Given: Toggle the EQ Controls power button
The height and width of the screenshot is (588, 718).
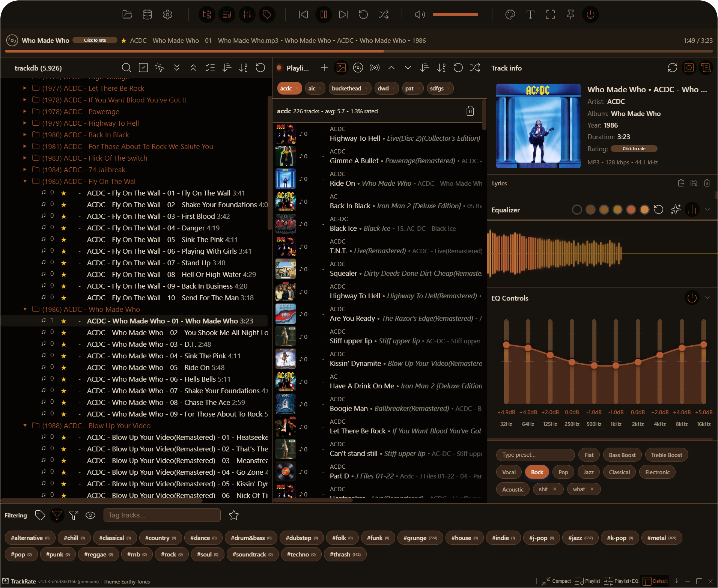Looking at the screenshot, I should click(692, 298).
